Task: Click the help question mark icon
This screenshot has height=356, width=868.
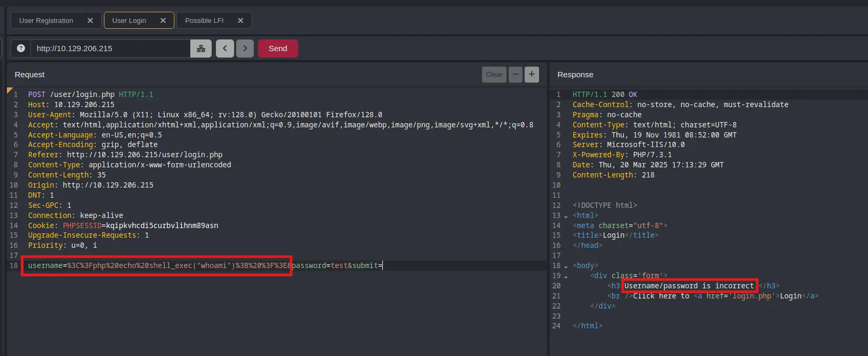Action: [21, 48]
